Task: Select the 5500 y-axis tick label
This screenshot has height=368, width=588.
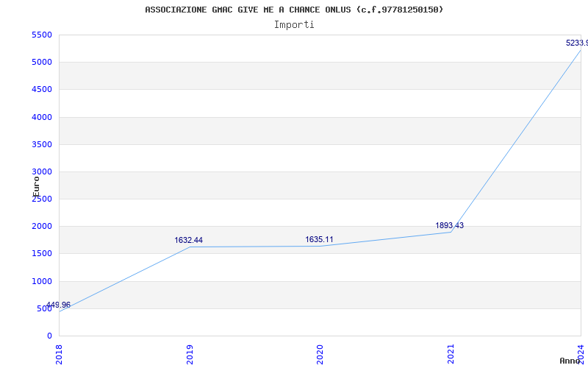Action: 42,35
